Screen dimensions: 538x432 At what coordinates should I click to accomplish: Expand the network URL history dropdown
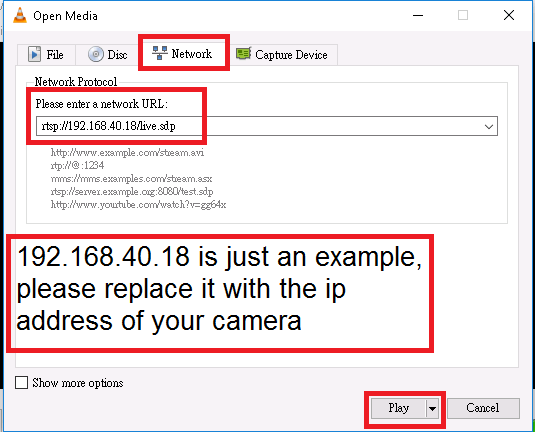pos(489,126)
